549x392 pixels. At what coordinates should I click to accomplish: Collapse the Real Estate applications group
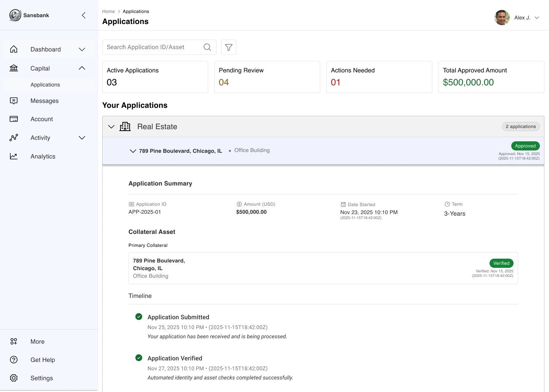111,126
